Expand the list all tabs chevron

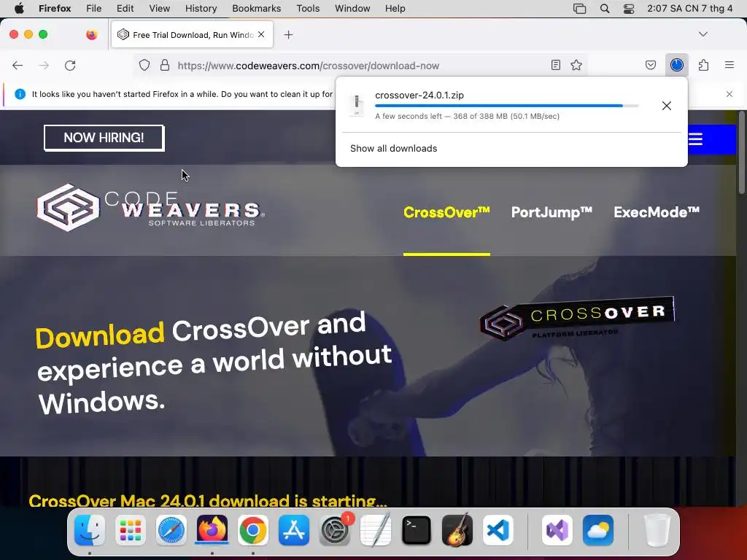click(x=703, y=34)
